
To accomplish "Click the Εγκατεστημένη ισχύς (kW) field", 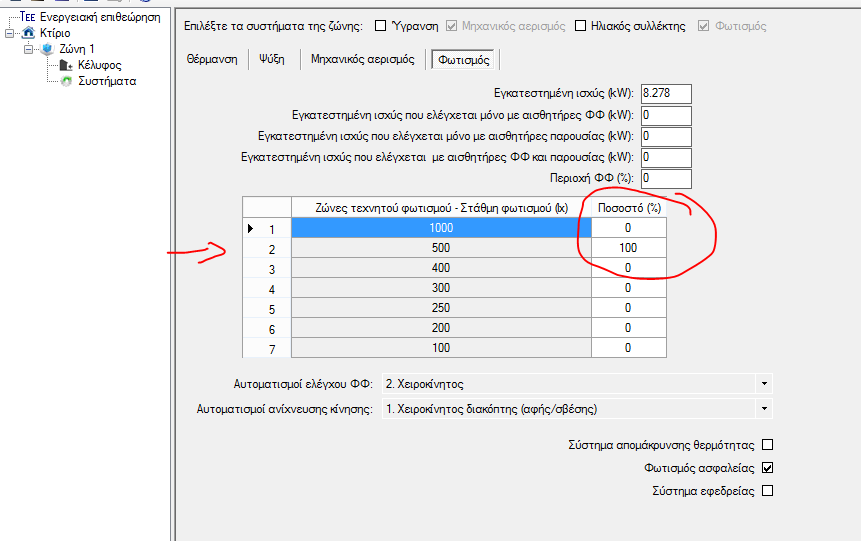I will [666, 94].
